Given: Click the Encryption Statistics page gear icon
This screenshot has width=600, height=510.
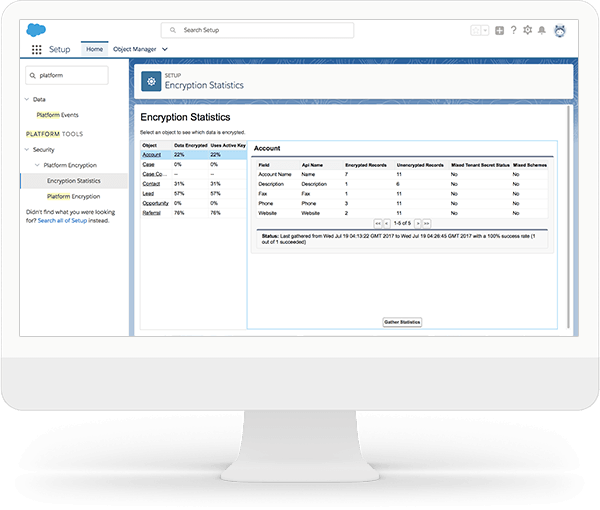Looking at the screenshot, I should pos(151,81).
